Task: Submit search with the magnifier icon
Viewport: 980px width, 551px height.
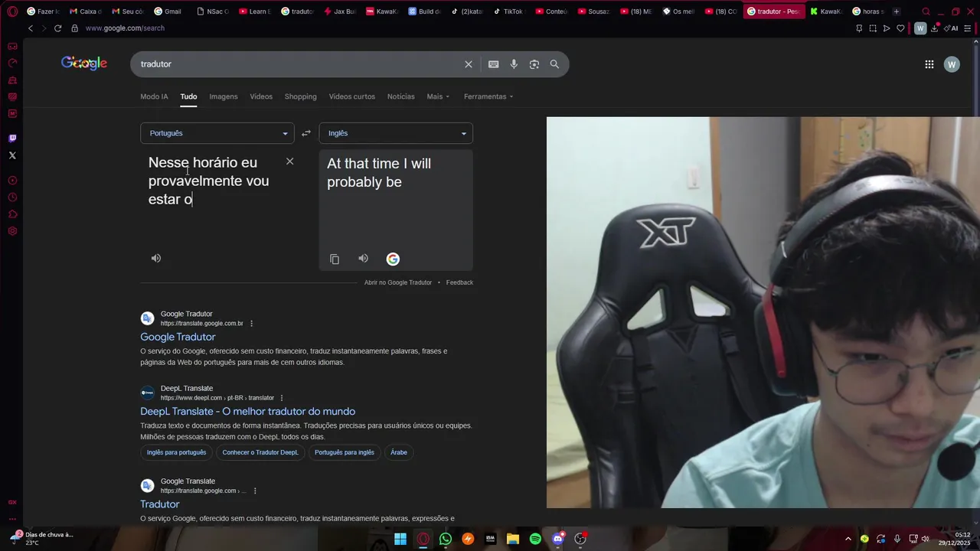Action: 554,64
